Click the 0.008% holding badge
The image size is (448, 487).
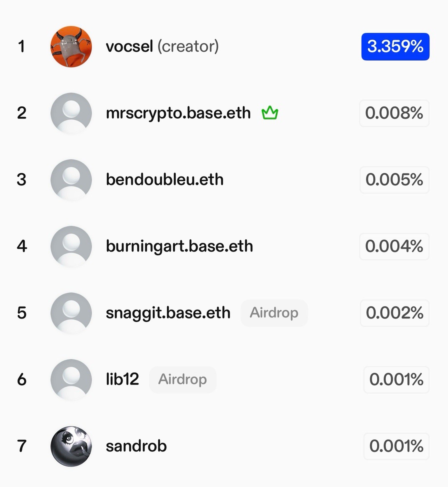coord(394,113)
